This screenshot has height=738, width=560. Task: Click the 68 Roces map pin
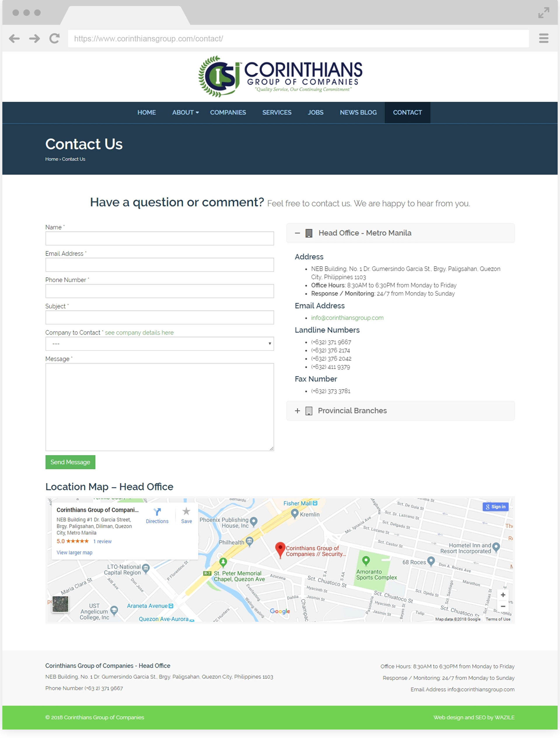pyautogui.click(x=431, y=561)
